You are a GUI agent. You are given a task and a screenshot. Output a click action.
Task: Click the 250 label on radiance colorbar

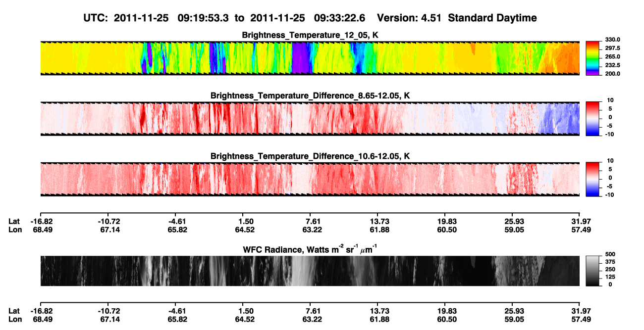(x=610, y=269)
